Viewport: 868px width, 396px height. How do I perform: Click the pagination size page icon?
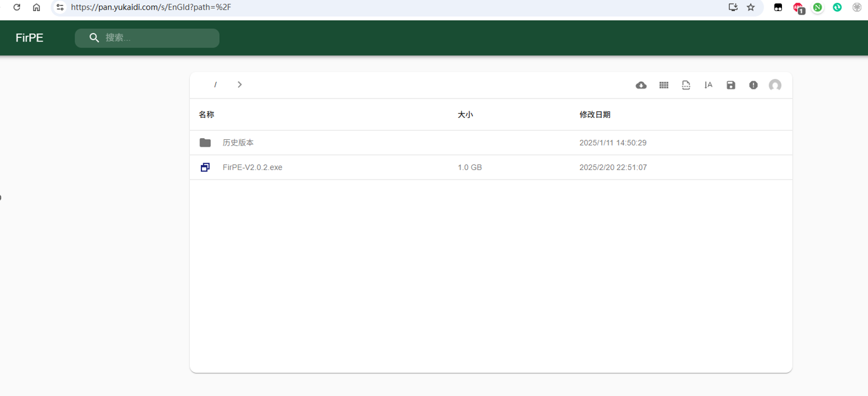pos(686,85)
